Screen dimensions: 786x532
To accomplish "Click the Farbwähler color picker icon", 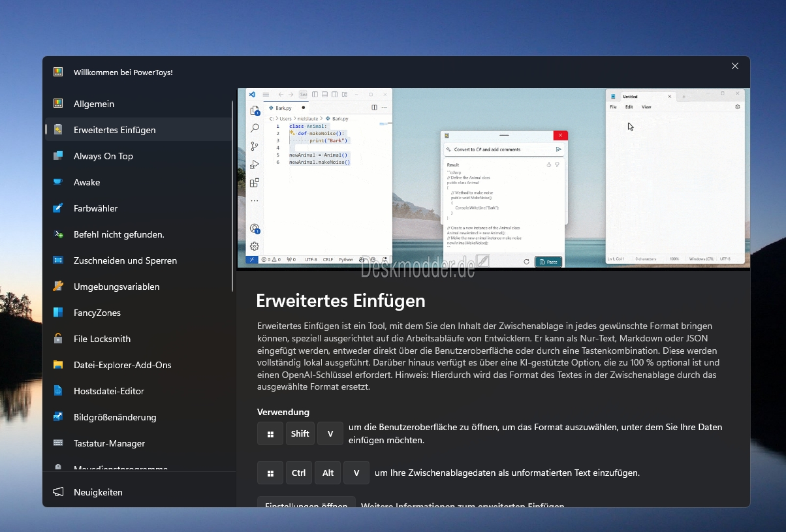I will click(58, 208).
